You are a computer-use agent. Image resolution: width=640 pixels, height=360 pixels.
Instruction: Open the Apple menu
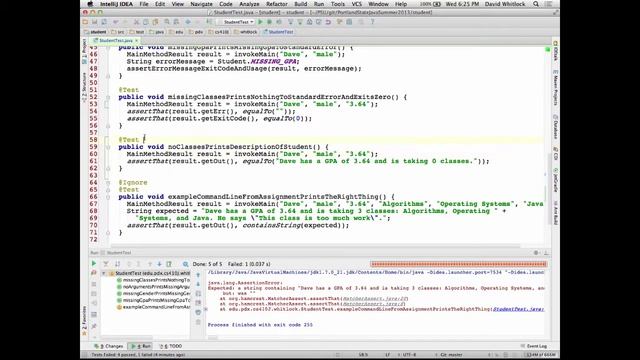click(x=90, y=4)
